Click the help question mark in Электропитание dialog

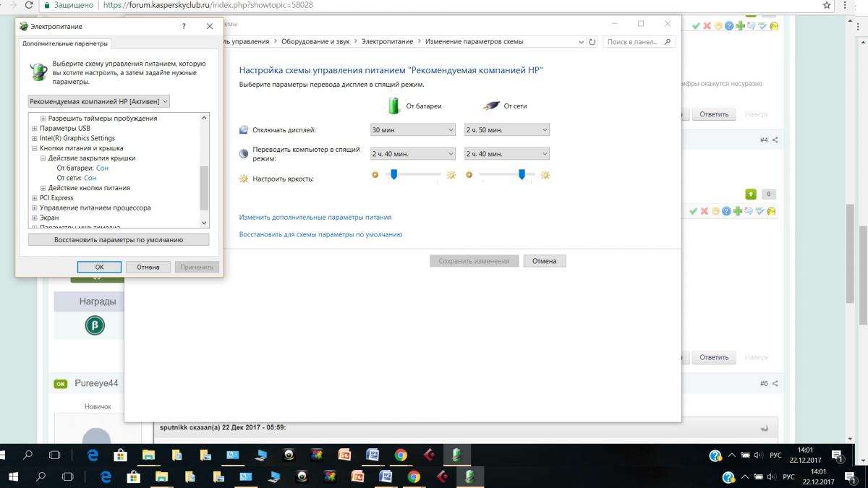pyautogui.click(x=184, y=26)
